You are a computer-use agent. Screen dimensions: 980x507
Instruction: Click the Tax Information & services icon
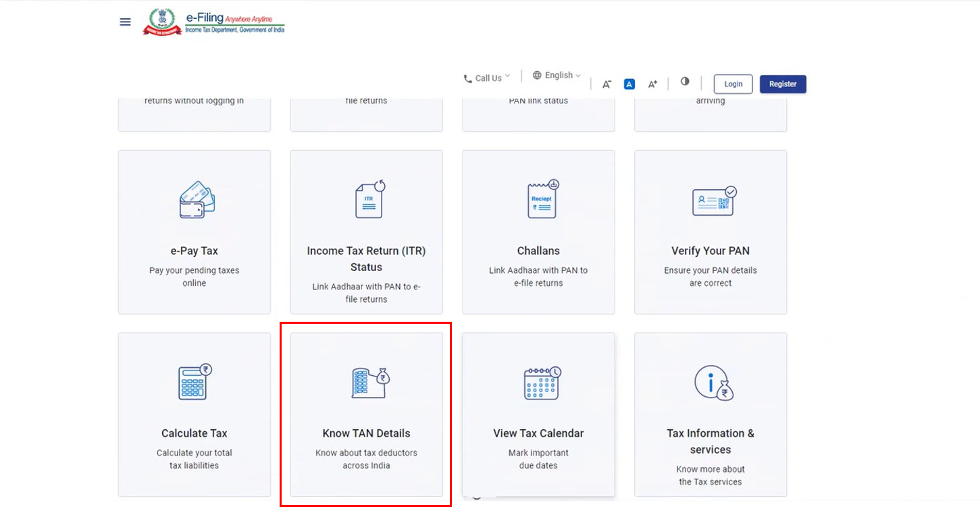pos(714,383)
